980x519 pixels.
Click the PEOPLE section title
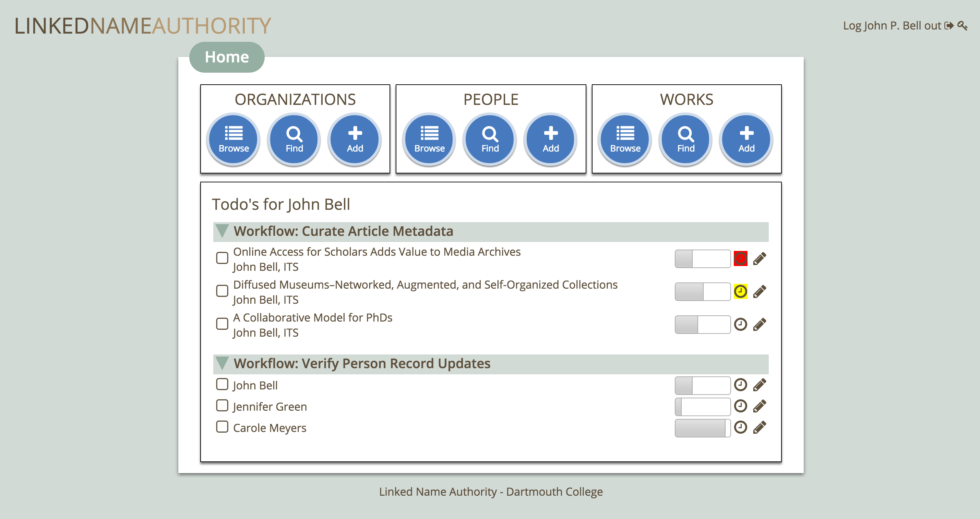click(491, 100)
